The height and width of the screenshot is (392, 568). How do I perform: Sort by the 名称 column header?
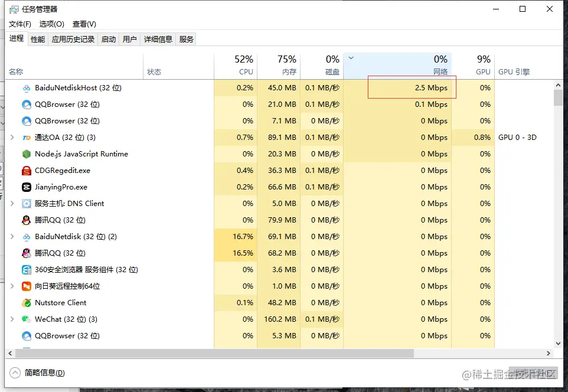pos(74,66)
